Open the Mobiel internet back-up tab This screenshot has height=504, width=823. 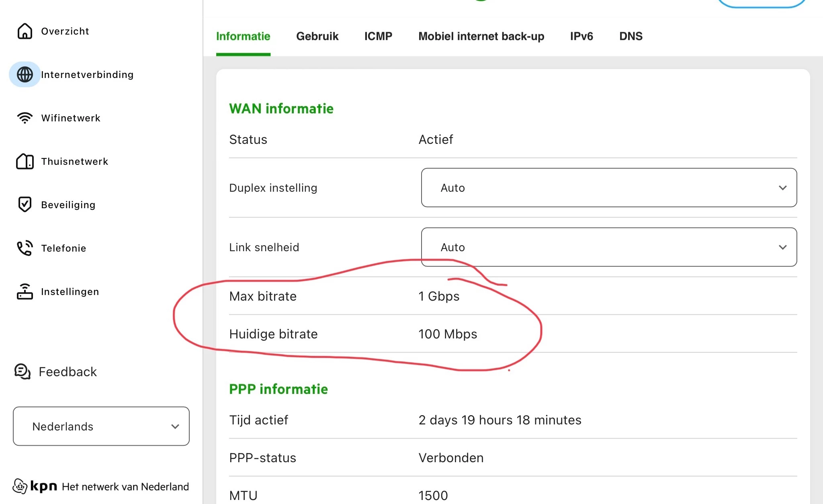[481, 36]
